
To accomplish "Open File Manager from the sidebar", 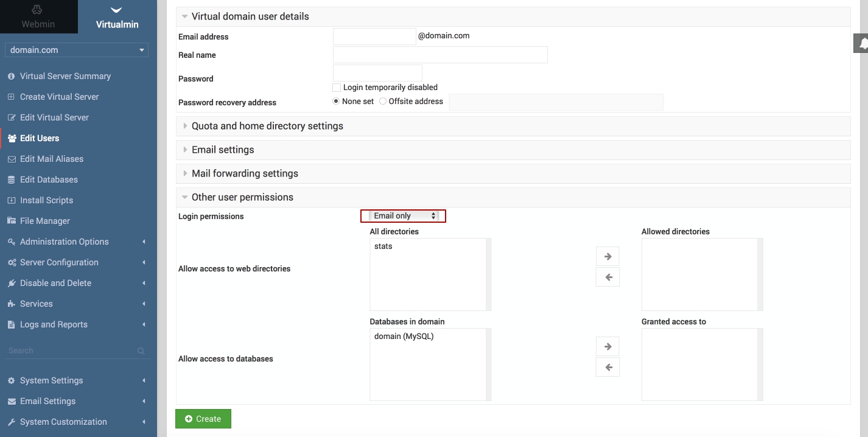I will click(x=44, y=221).
